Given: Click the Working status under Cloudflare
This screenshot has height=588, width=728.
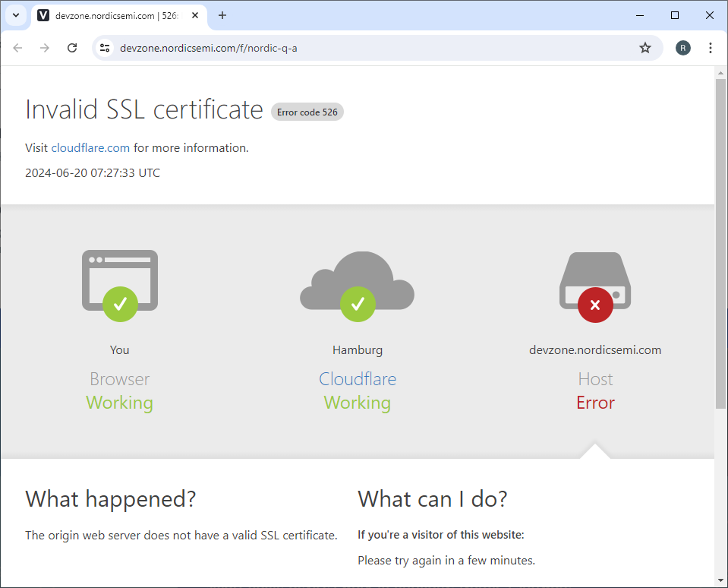Looking at the screenshot, I should 358,403.
